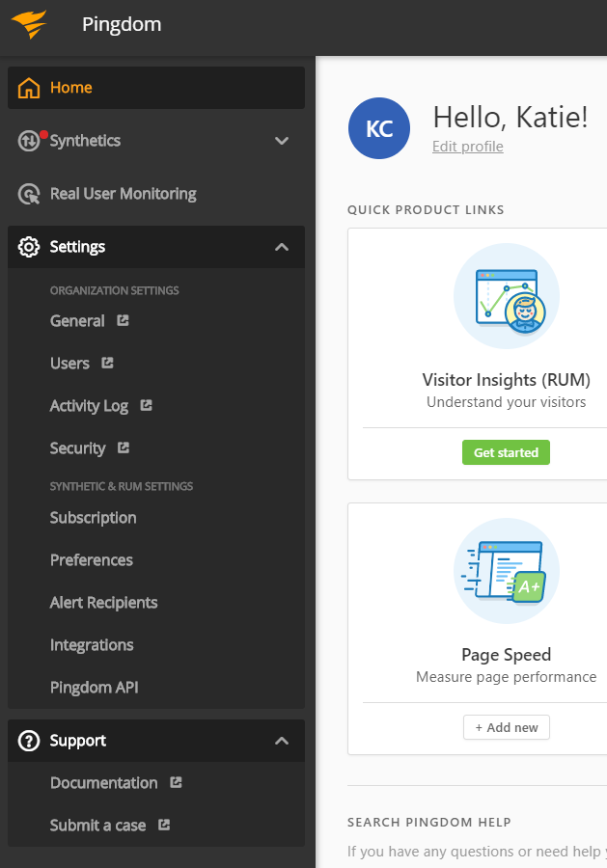The height and width of the screenshot is (868, 607).
Task: Click external link icon beside Activity Log
Action: 147,405
